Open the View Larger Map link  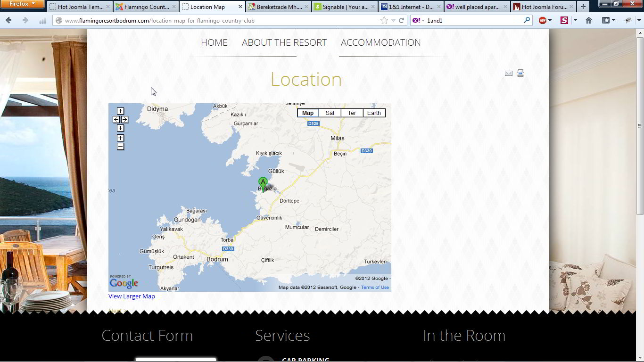pos(132,296)
